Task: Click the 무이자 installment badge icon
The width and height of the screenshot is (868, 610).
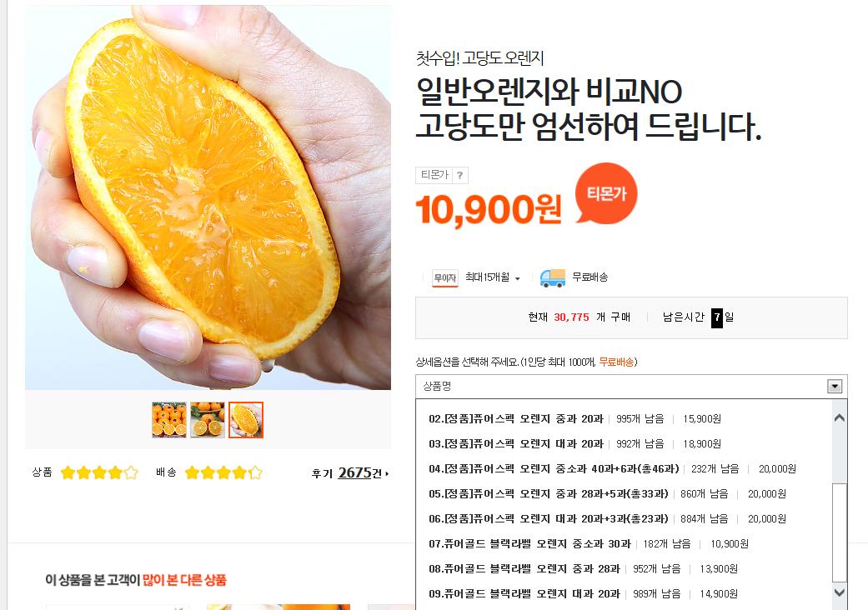Action: click(445, 277)
